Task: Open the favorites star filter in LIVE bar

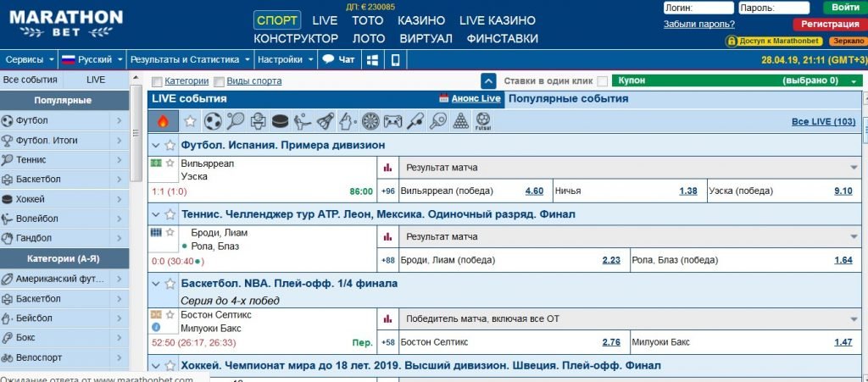Action: pyautogui.click(x=191, y=121)
